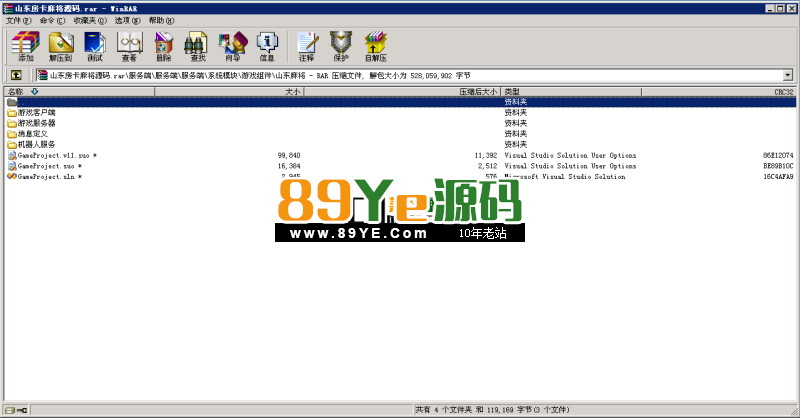Click the CRC value 16C4AFA9
The image size is (800, 418).
click(x=778, y=177)
